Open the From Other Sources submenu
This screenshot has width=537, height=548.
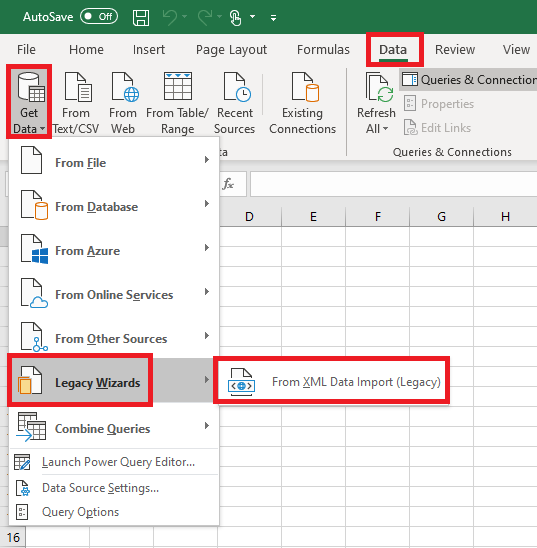click(x=114, y=338)
